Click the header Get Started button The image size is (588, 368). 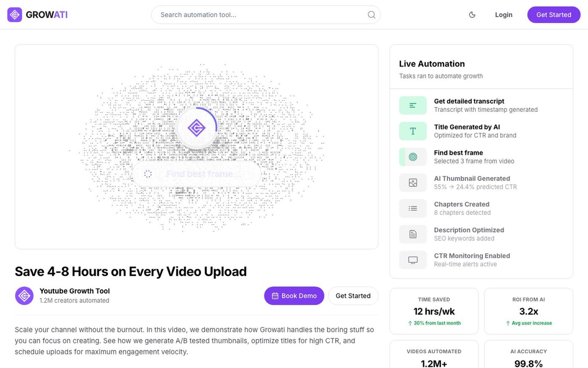[554, 15]
